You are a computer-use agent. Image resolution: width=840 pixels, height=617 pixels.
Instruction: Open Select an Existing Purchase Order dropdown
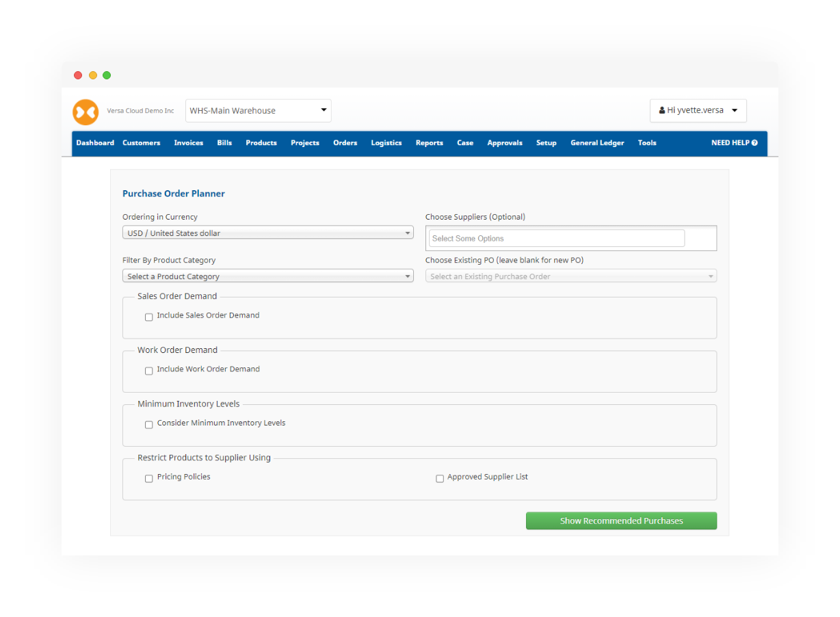(x=571, y=276)
